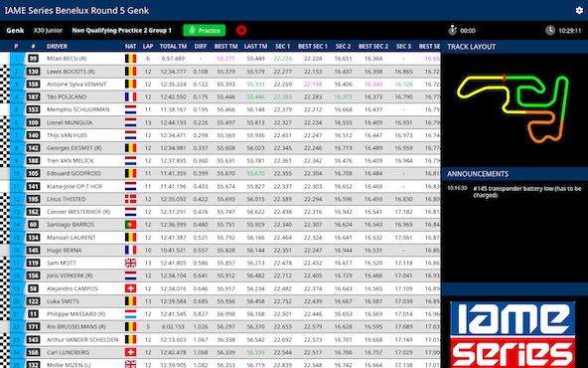Click the Non Qualifying Practice 2 Group 1 label

click(x=122, y=31)
